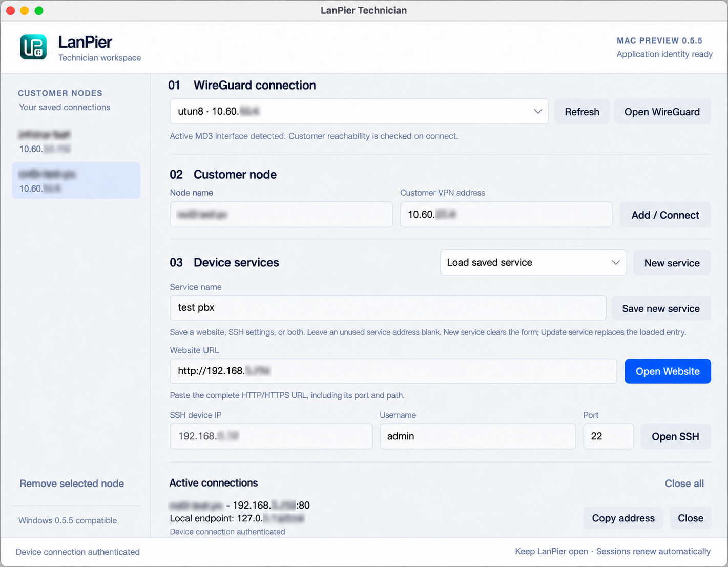This screenshot has height=567, width=728.
Task: Click the Port field showing 22
Action: [x=609, y=436]
